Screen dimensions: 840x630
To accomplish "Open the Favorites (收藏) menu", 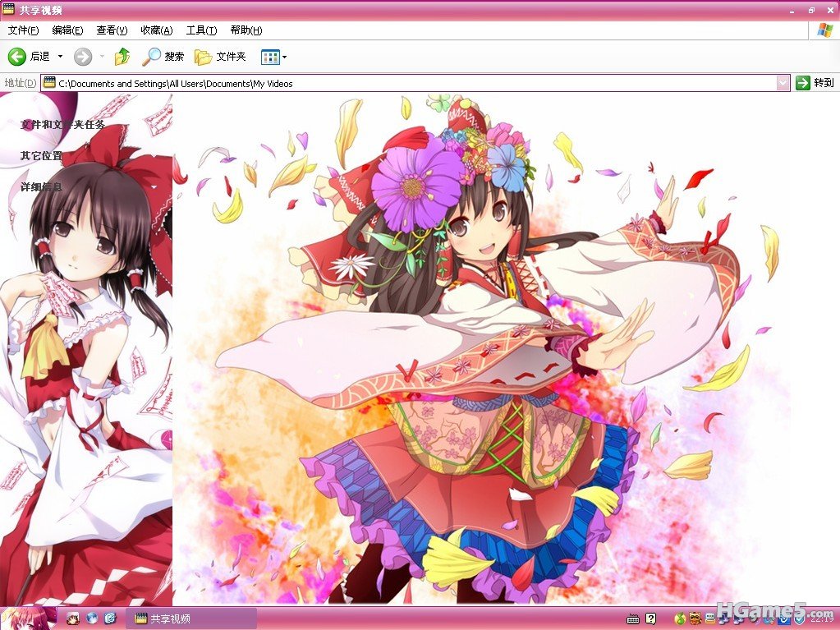I will [x=157, y=30].
